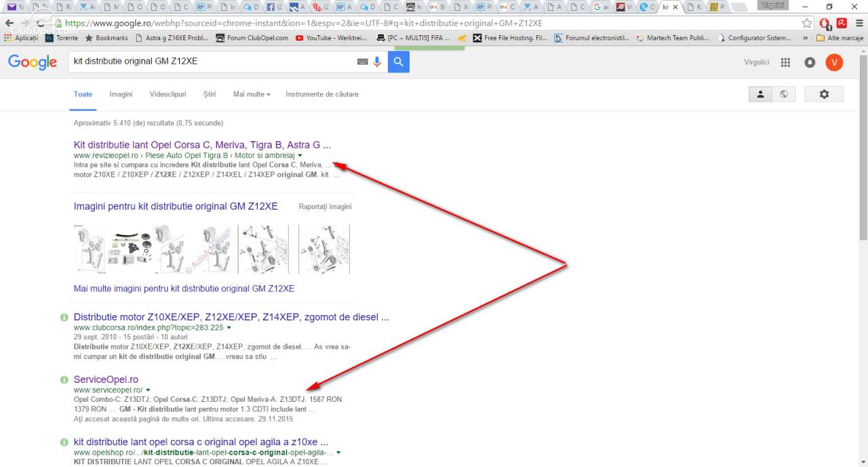Viewport: 868px width, 467px height.
Task: Bookmark this page with the star icon
Action: pos(806,23)
